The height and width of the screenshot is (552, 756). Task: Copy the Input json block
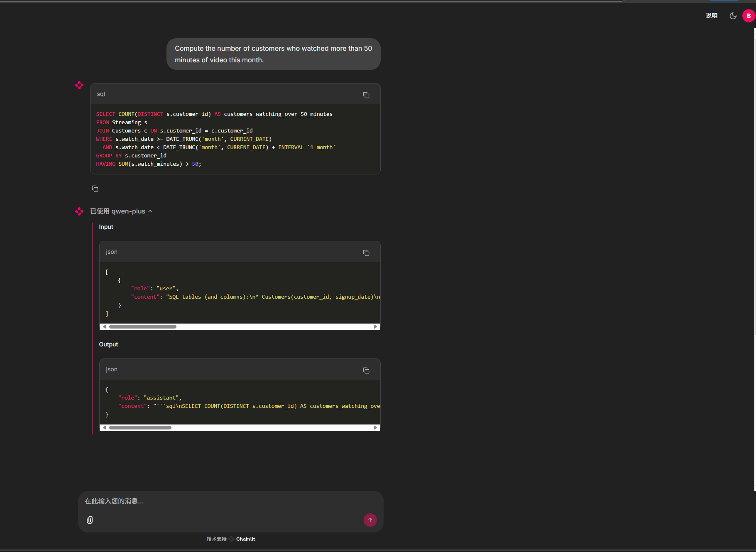[366, 253]
